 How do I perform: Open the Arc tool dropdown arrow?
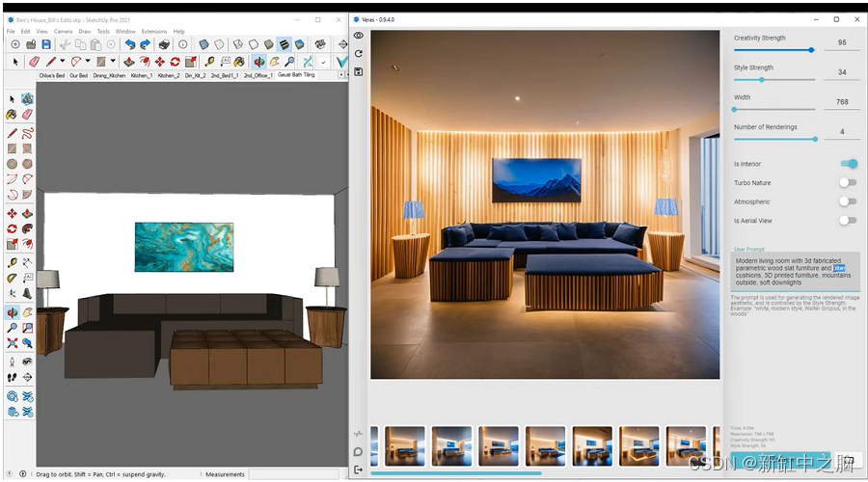87,62
